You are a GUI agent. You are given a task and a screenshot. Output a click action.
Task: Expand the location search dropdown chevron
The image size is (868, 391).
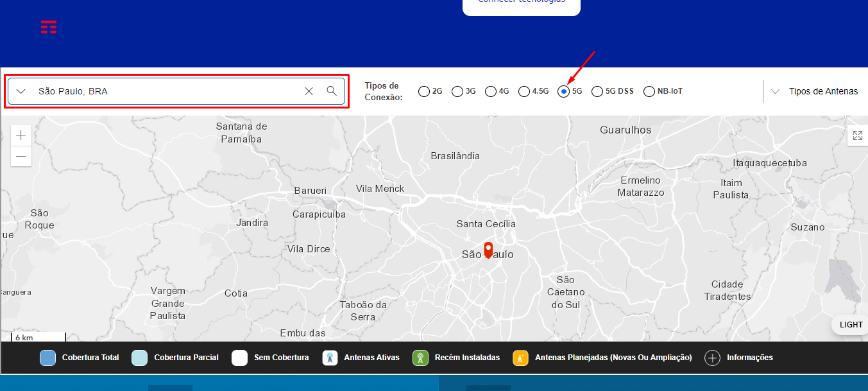[21, 91]
